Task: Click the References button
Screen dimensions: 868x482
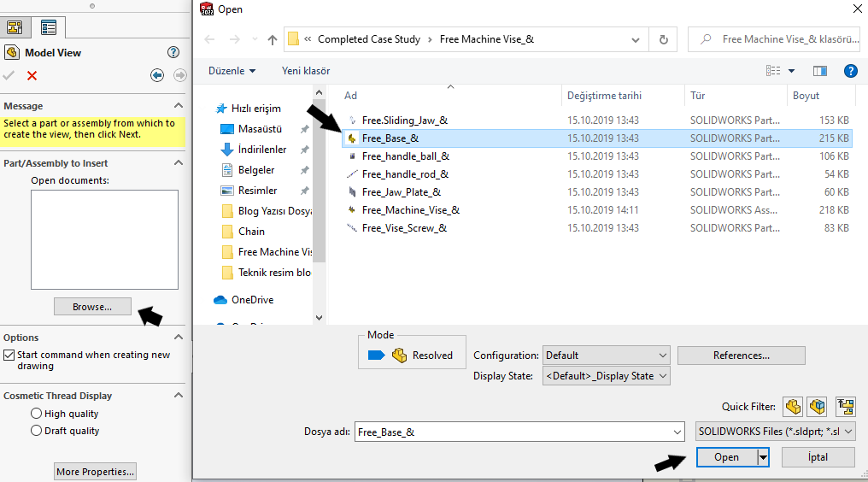Action: 741,356
